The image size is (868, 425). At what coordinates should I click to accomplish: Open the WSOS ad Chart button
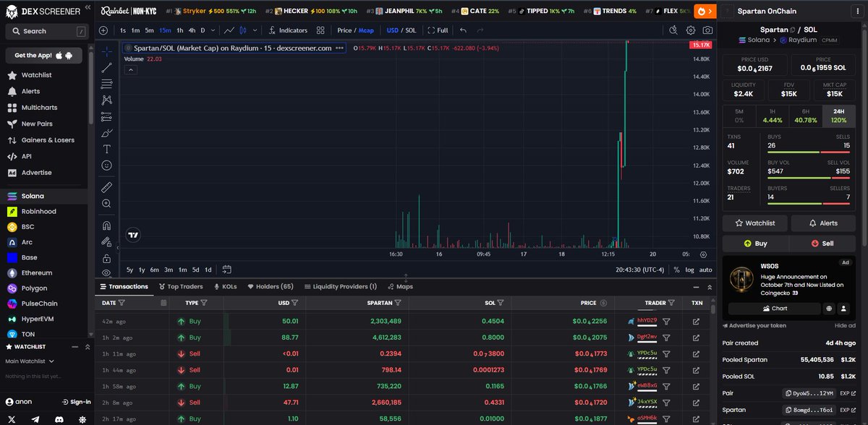774,309
